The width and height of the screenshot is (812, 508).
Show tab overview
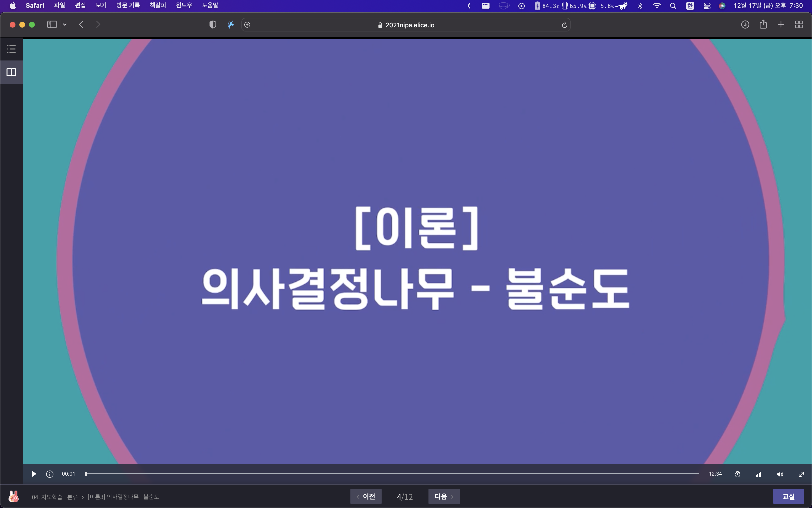coord(799,24)
